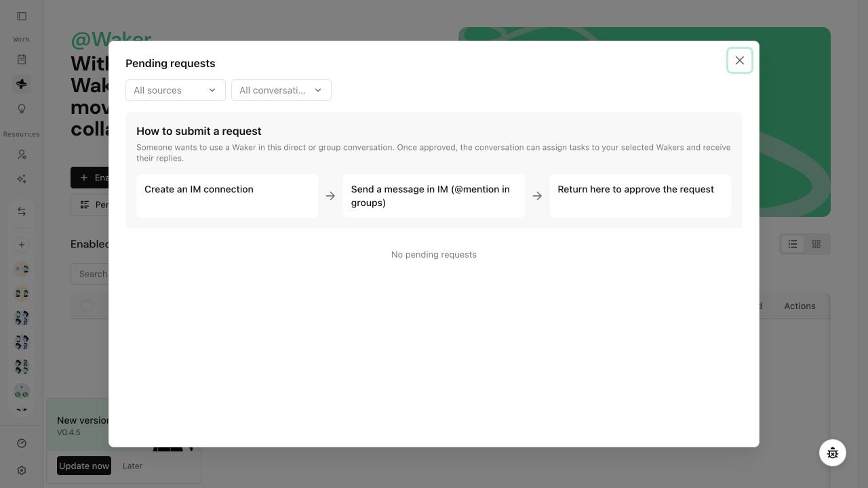Toggle the sidebar panel icon
Viewport: 868px width, 488px height.
pos(22,16)
